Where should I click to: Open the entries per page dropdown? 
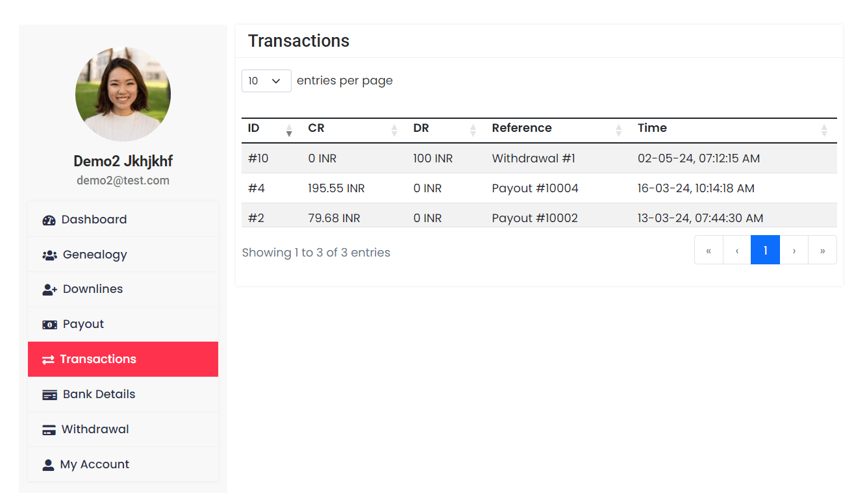coord(266,81)
